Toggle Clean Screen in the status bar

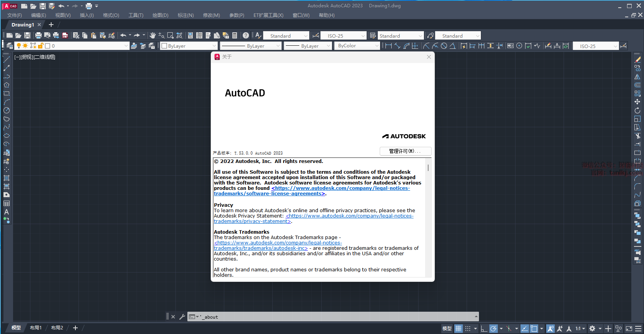pos(629,328)
